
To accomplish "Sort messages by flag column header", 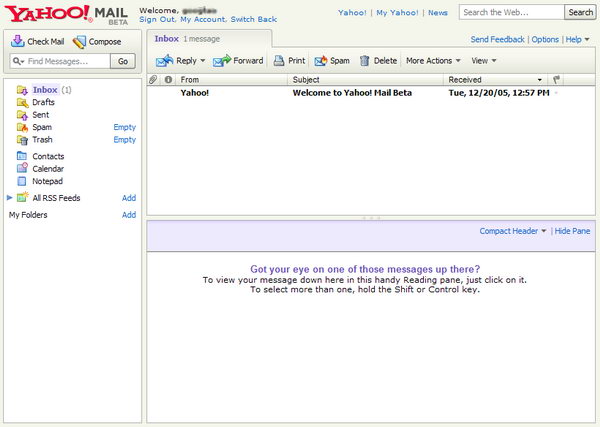I will tap(556, 79).
